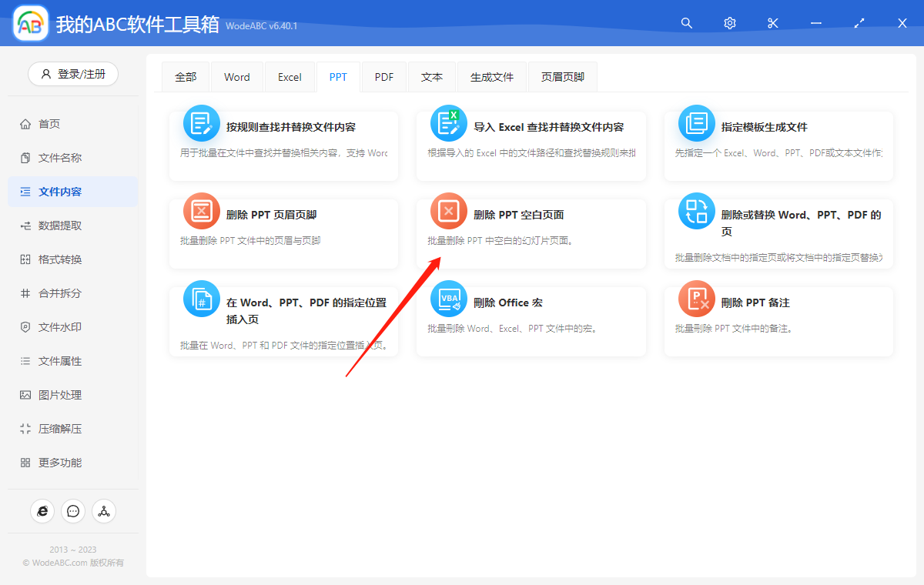Switch to the 页眉页脚 tab
Image resolution: width=924 pixels, height=585 pixels.
point(562,76)
